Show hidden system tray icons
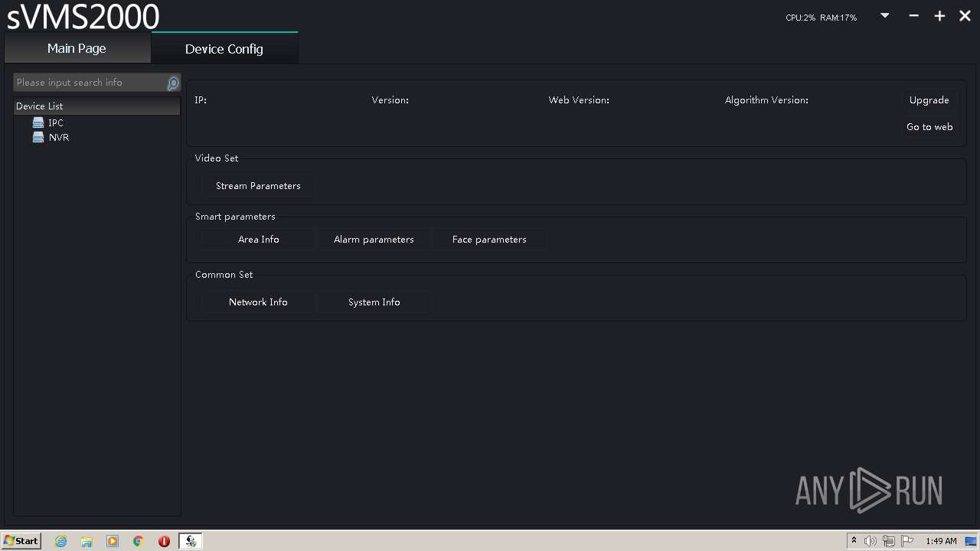Screen dimensions: 980x551 (x=854, y=541)
